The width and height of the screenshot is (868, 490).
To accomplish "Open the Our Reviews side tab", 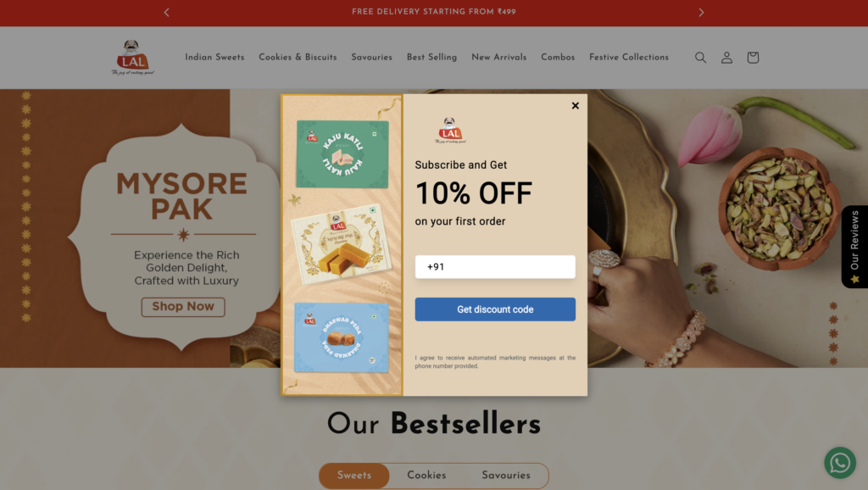I will tap(854, 247).
